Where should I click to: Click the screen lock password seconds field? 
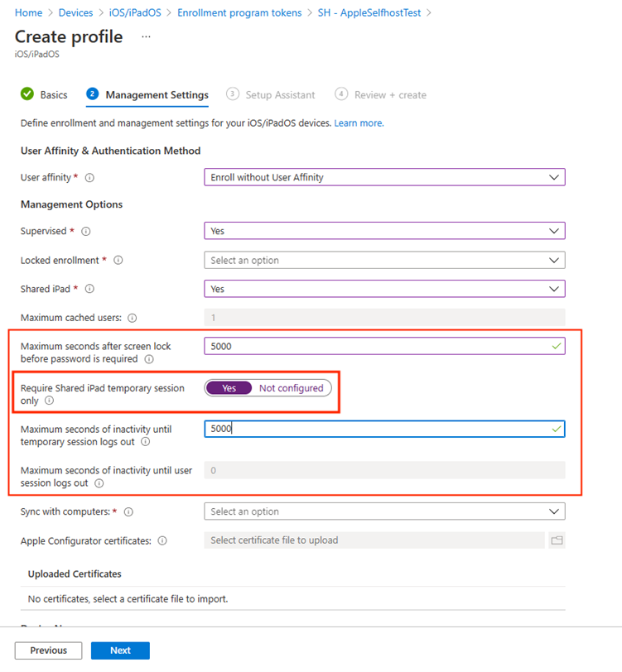[384, 346]
